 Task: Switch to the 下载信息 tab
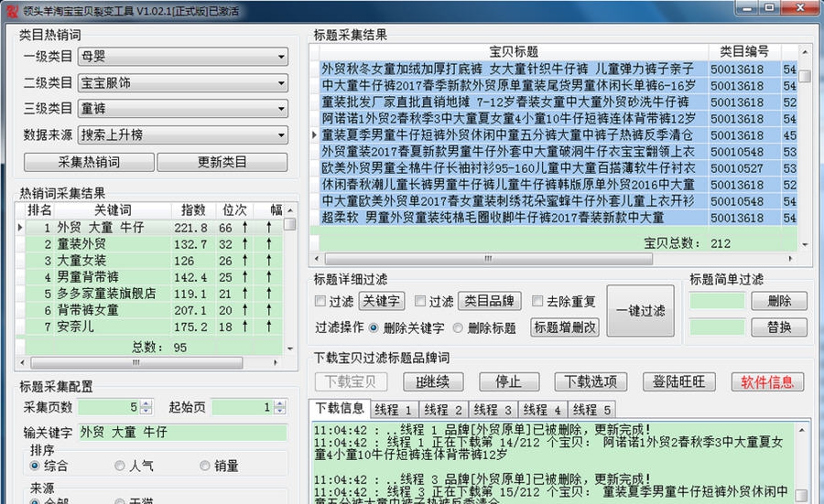coord(340,408)
